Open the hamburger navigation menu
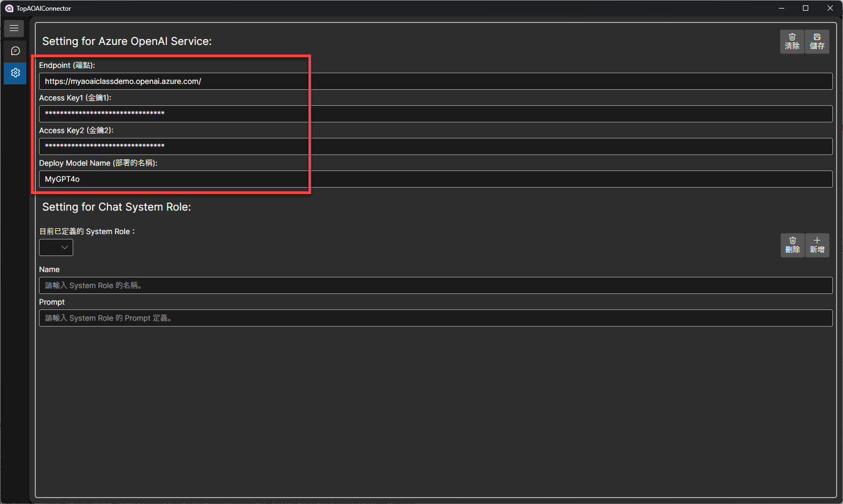 (x=14, y=28)
